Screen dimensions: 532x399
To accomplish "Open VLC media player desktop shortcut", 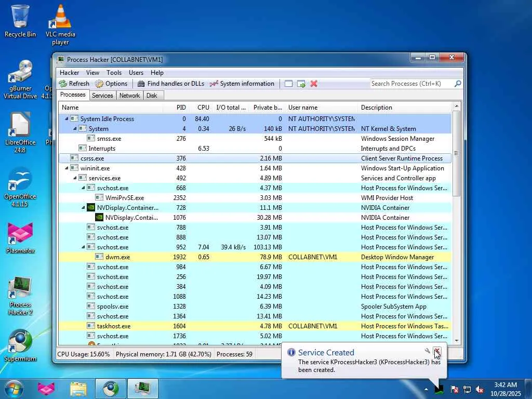I will coord(60,25).
